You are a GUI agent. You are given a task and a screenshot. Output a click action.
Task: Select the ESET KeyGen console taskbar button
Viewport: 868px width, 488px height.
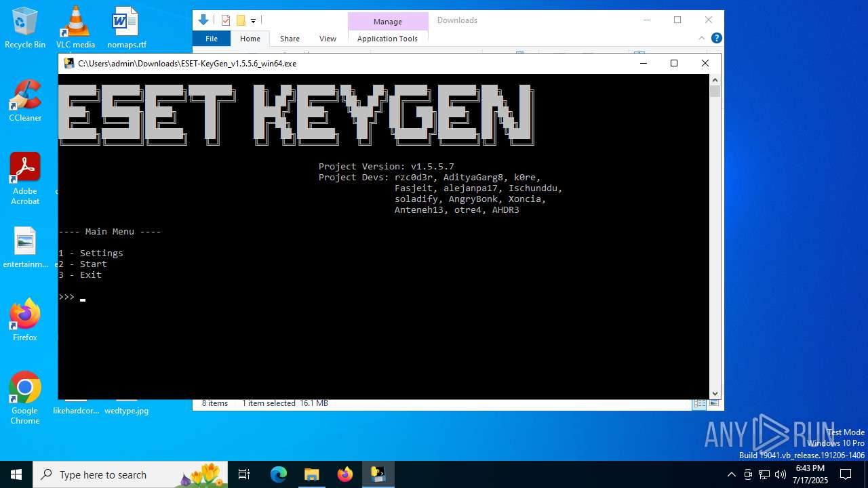[x=378, y=474]
